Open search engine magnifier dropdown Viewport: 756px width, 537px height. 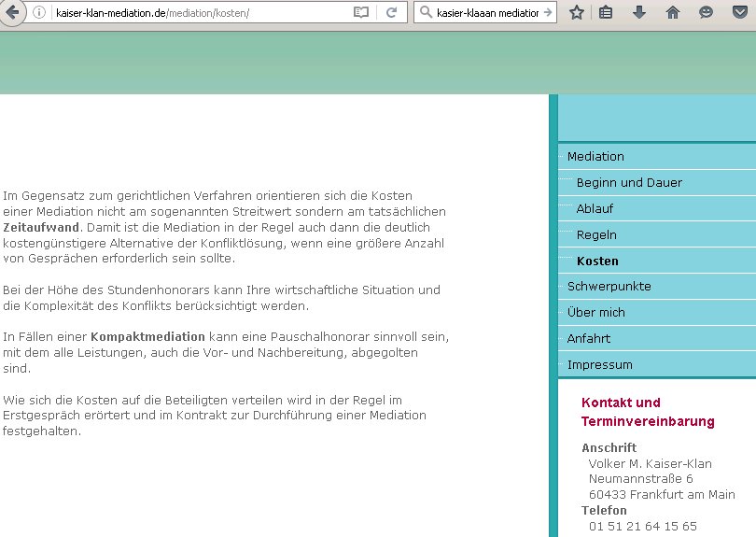point(425,13)
